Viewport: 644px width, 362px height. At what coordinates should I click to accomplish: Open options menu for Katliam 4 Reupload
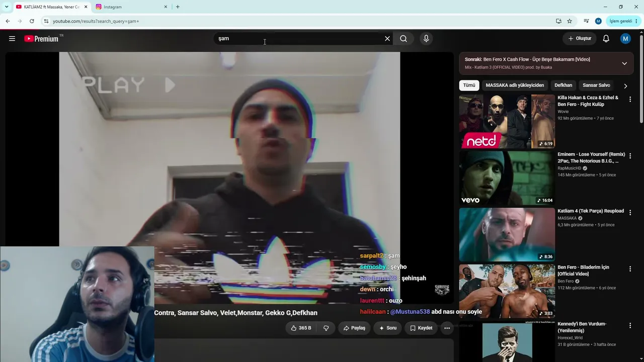630,213
